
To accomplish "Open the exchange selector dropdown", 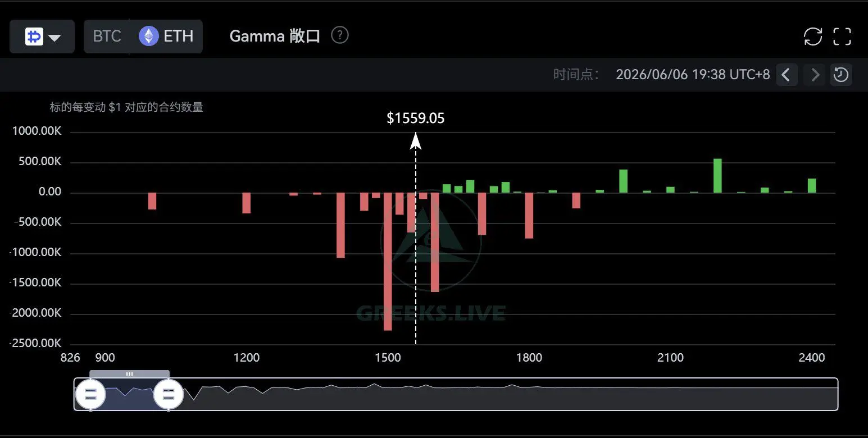I will click(x=42, y=37).
